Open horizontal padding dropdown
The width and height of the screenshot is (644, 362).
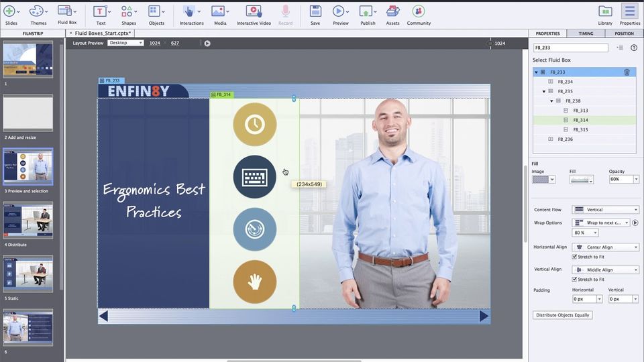[599, 299]
